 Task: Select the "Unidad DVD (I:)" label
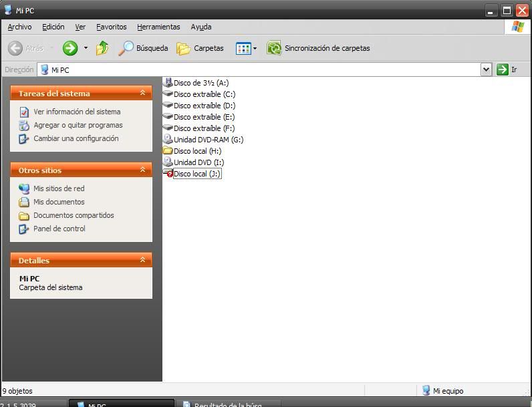[198, 162]
